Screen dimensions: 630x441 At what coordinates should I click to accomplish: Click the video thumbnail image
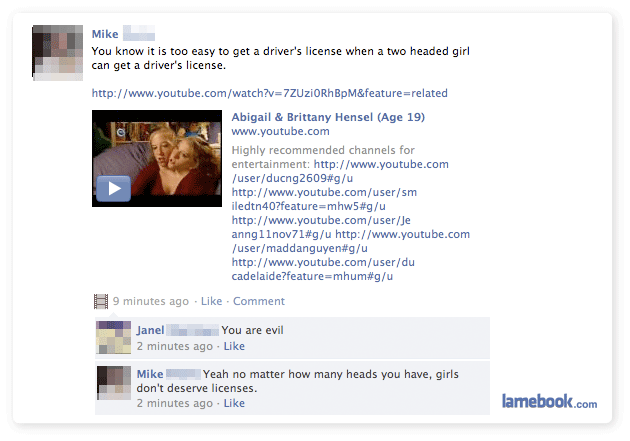click(x=157, y=158)
